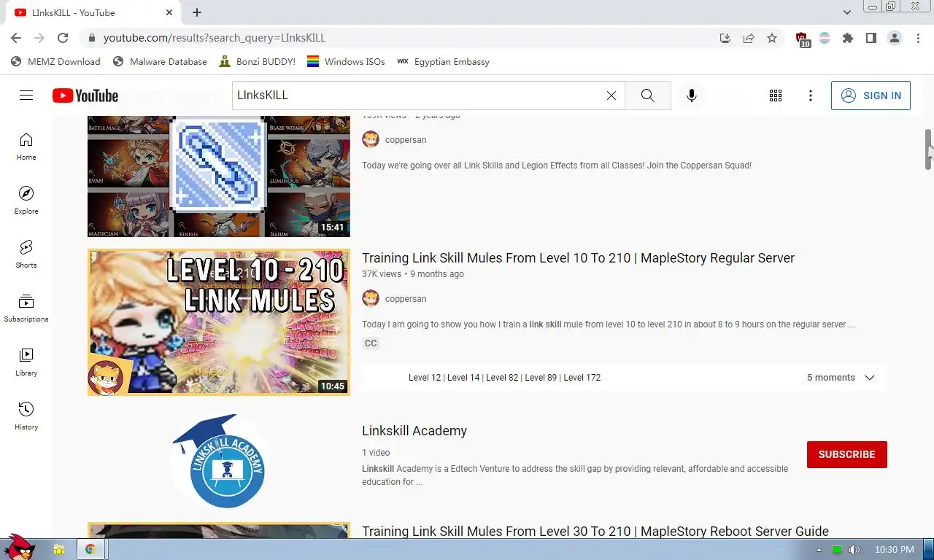Screen dimensions: 934x560
Task: Open MEMZ Download bookmark
Action: click(x=55, y=62)
